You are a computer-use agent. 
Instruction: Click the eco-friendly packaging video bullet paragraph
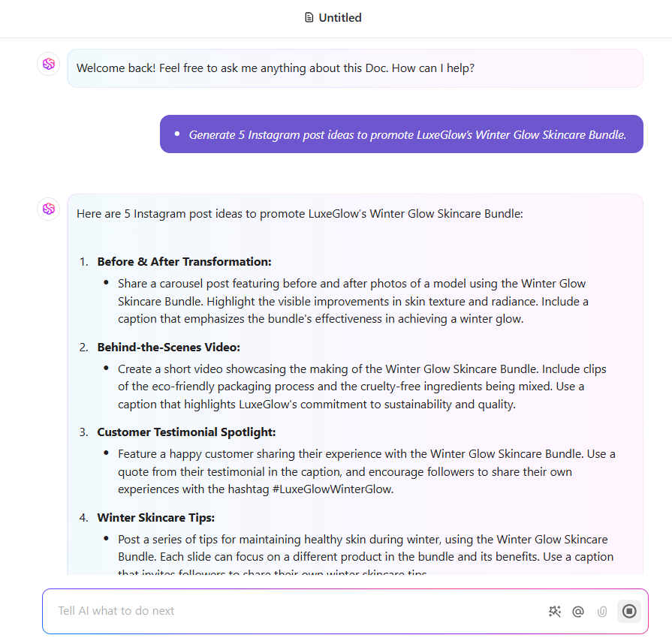pos(353,387)
